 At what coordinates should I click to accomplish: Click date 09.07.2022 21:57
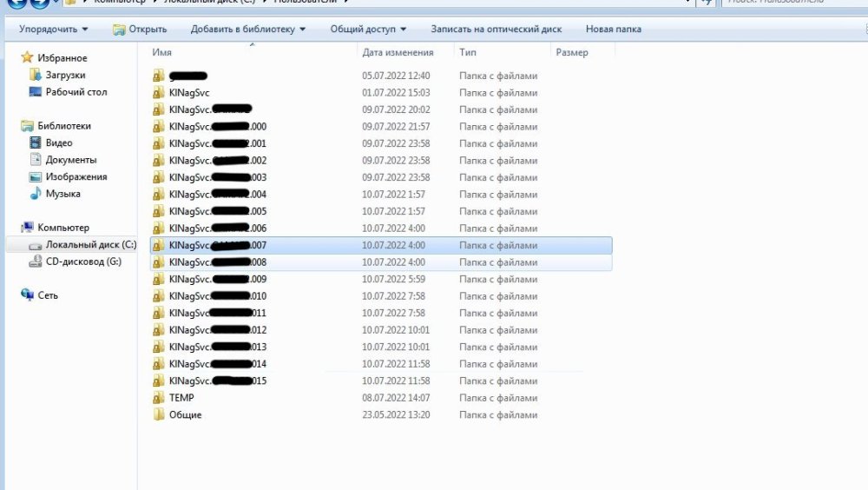pos(396,126)
